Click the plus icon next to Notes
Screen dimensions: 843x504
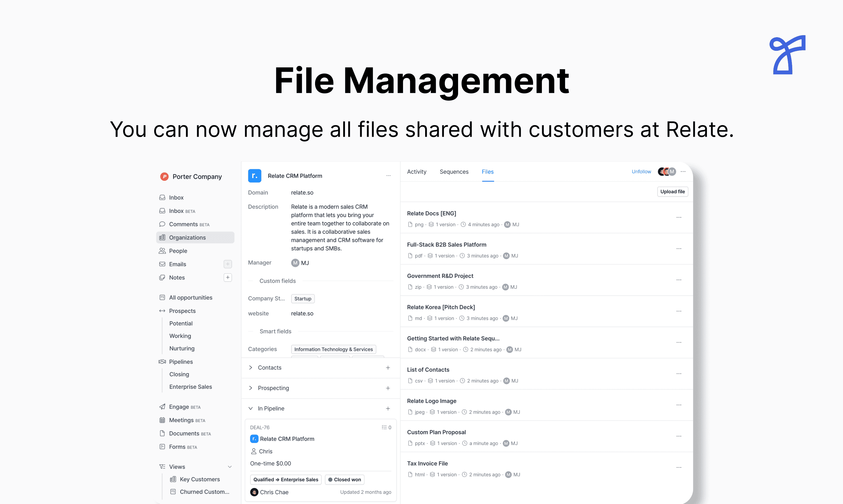click(228, 278)
